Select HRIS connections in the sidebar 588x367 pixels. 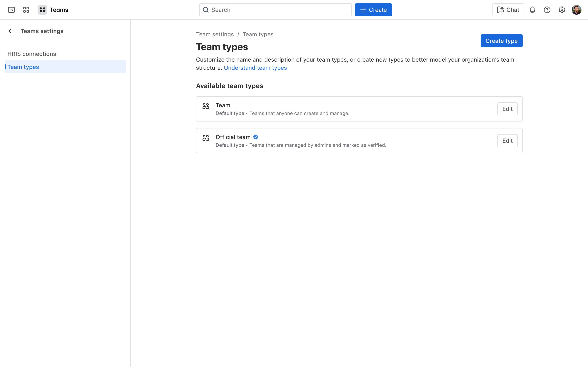point(32,54)
